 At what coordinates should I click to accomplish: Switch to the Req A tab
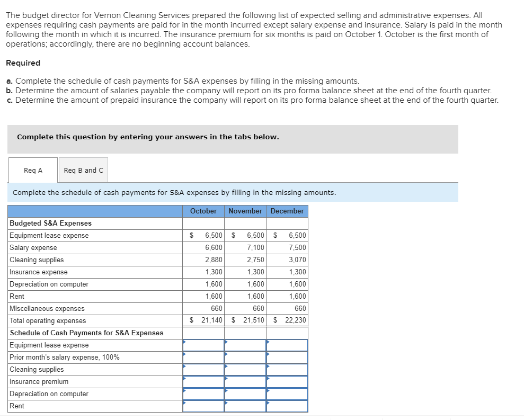[33, 170]
